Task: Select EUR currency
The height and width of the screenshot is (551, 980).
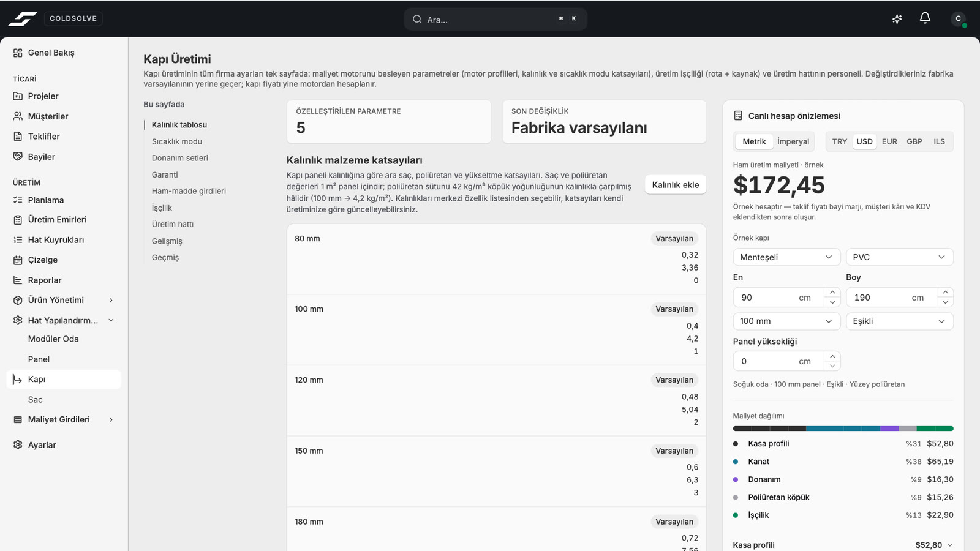Action: click(x=889, y=141)
